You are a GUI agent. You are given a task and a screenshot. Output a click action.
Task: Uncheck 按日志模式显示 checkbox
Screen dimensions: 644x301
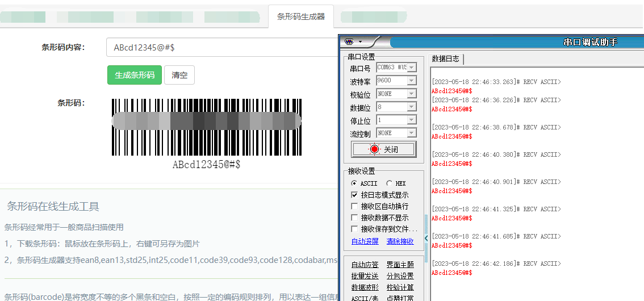click(354, 195)
